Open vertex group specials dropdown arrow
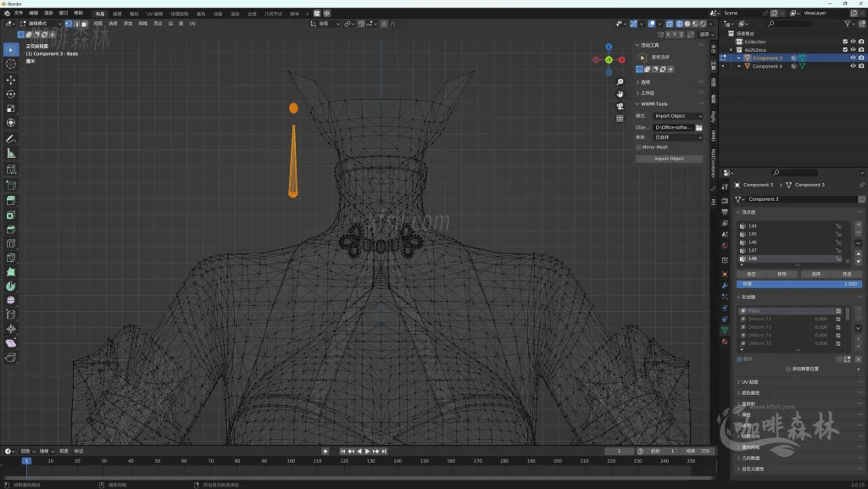Screen dimensions: 868x489 click(859, 243)
